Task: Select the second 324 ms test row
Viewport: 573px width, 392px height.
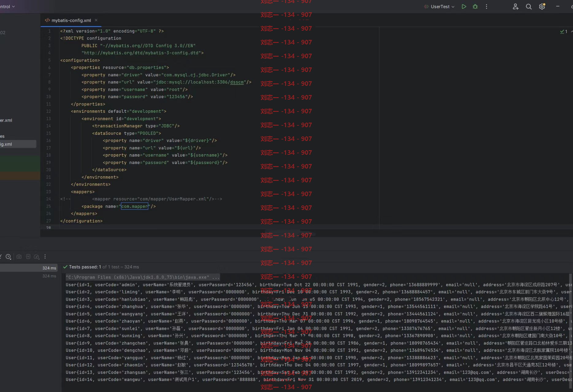Action: coord(29,276)
